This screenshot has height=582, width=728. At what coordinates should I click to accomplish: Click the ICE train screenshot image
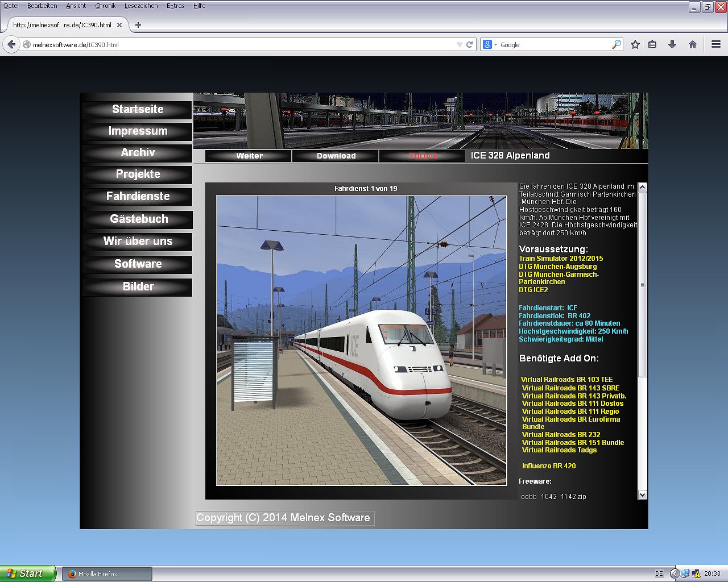(362, 340)
